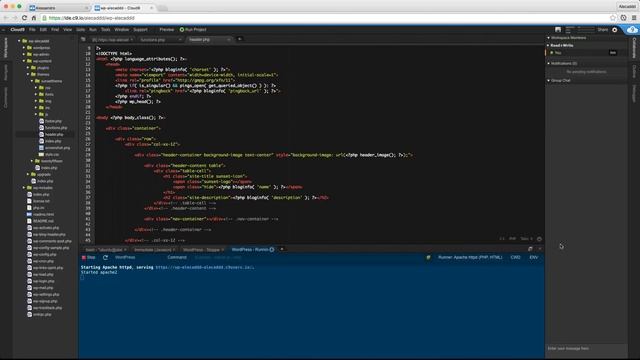Open the Commands side panel tab
Image resolution: width=640 pixels, height=360 pixels.
6,98
